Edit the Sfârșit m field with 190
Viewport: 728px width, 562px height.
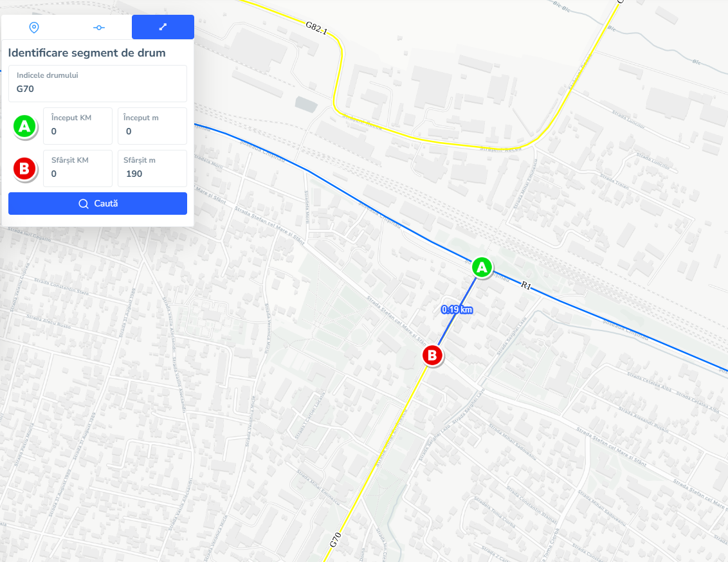pos(152,168)
